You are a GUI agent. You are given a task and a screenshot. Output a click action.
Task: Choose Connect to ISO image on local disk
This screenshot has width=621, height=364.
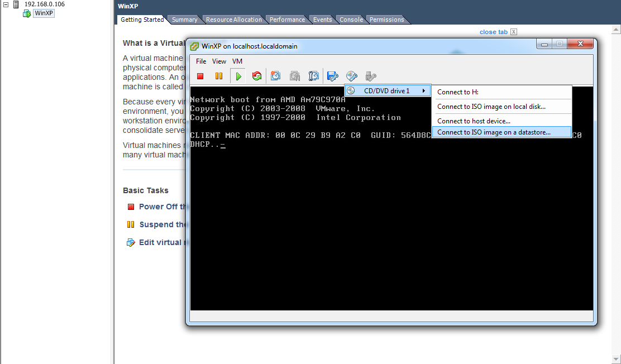501,107
